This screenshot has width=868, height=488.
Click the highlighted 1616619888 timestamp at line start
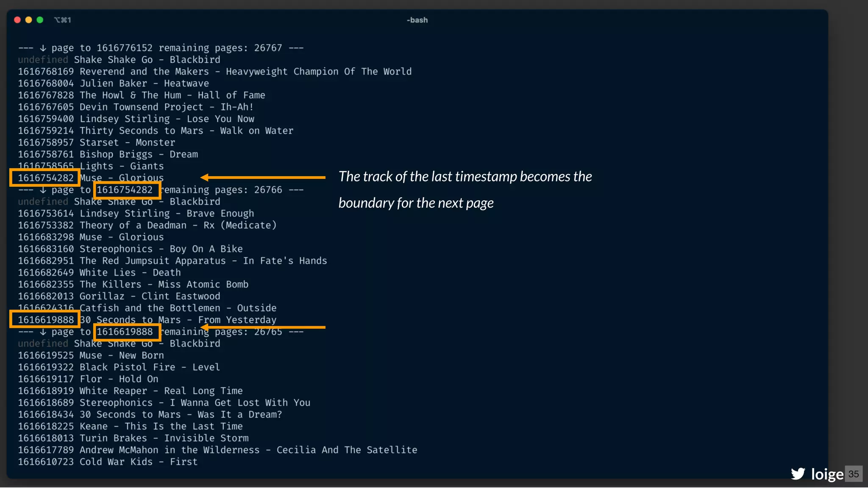pos(45,320)
